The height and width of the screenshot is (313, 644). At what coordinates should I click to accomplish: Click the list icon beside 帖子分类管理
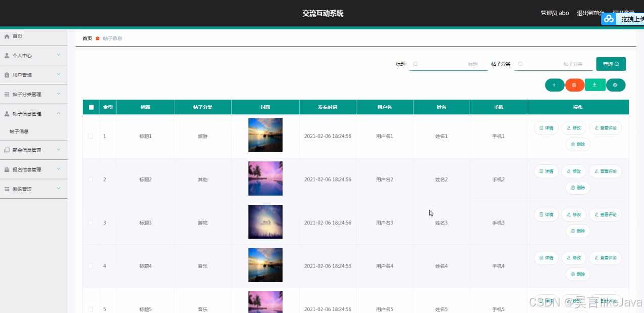7,95
